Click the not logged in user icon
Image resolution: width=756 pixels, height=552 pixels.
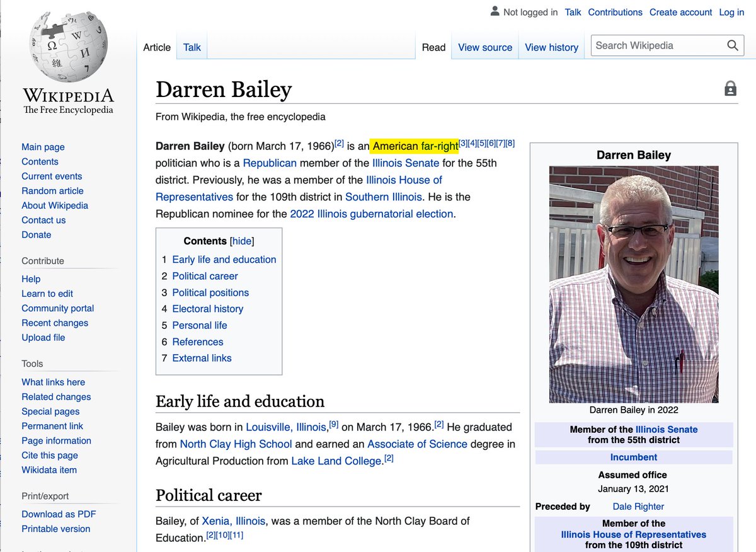tap(495, 11)
